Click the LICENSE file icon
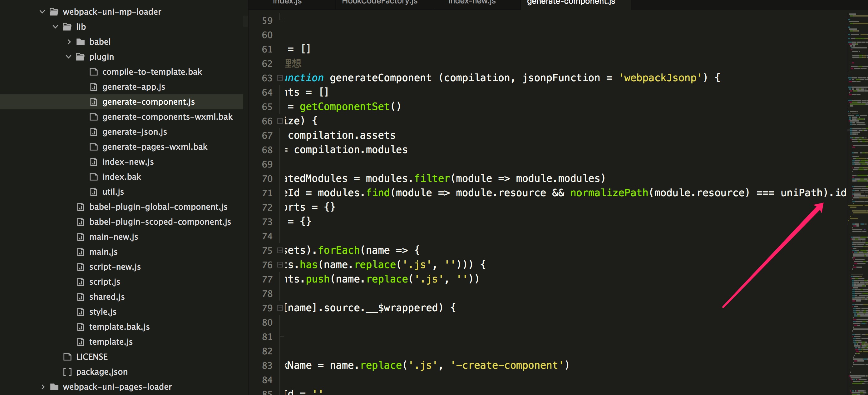 point(67,357)
